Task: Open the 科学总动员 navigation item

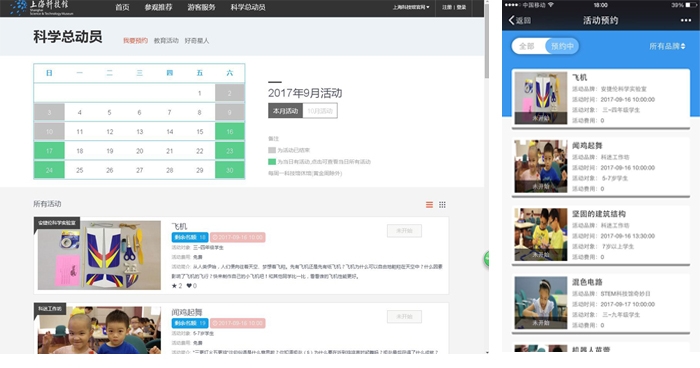Action: (x=248, y=7)
